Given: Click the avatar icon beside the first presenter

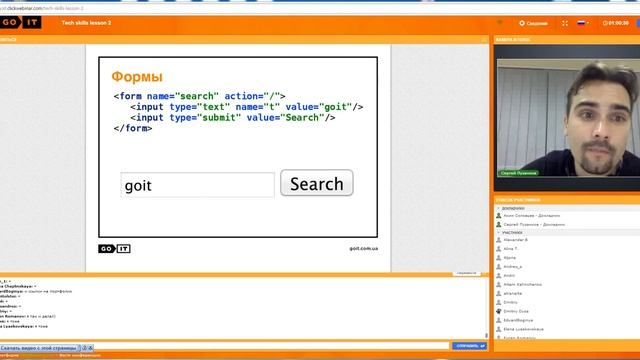Looking at the screenshot, I should point(498,216).
